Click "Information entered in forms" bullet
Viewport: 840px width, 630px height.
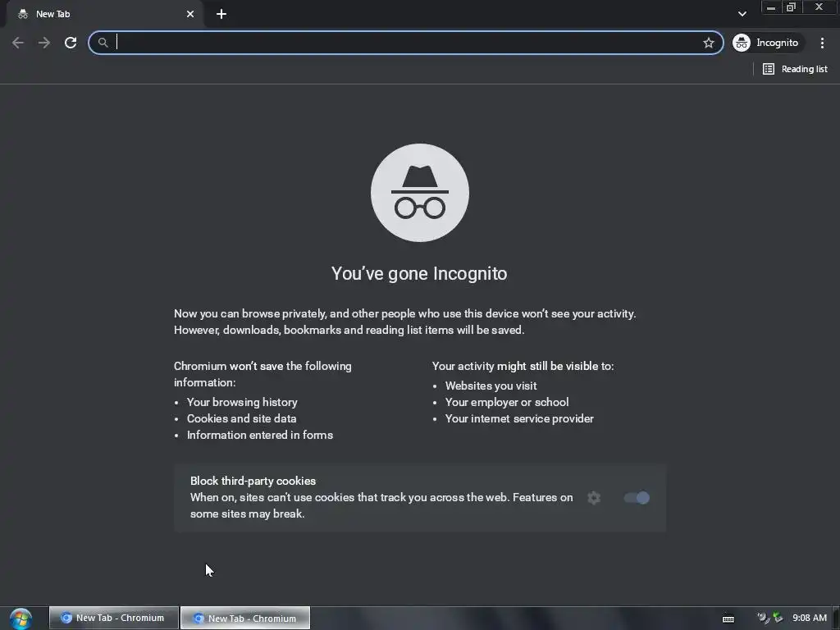[260, 435]
